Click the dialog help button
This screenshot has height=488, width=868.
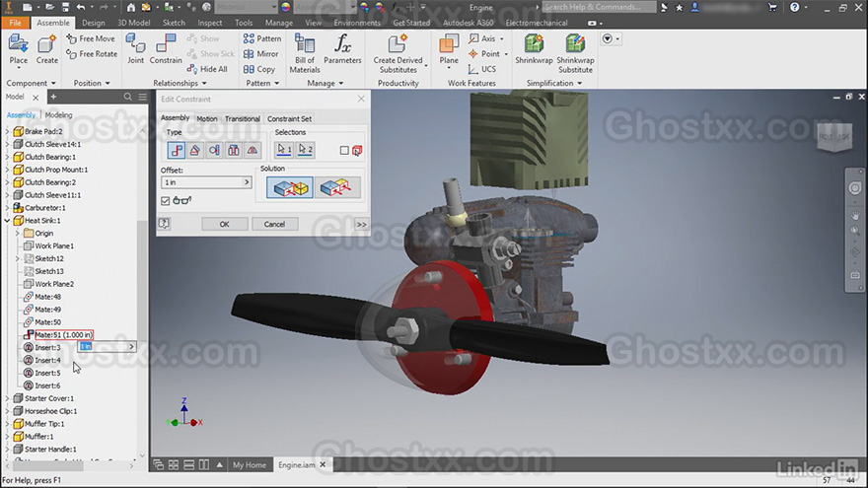coord(165,224)
